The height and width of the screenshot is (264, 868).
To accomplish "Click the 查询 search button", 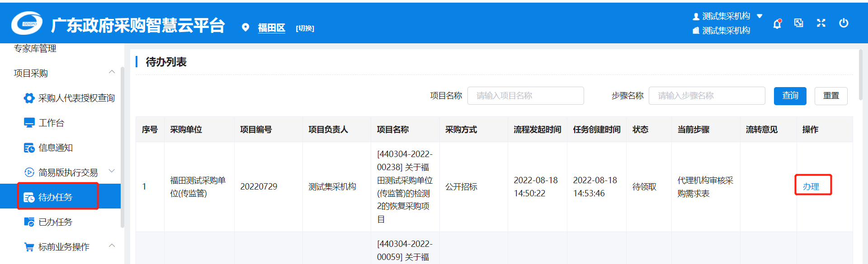I will coord(790,96).
